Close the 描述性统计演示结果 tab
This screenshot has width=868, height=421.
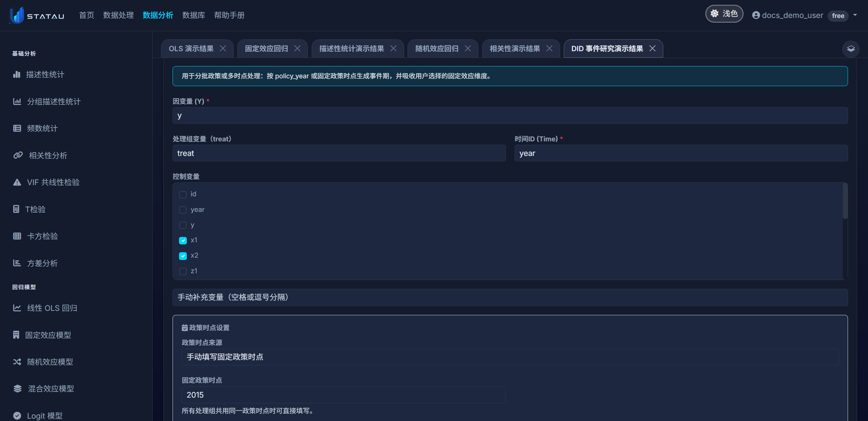(x=393, y=48)
